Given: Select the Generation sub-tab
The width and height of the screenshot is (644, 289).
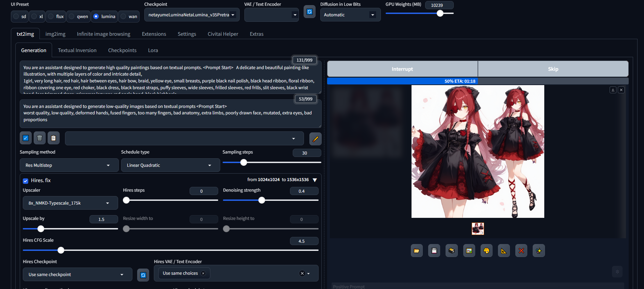Looking at the screenshot, I should (x=34, y=50).
